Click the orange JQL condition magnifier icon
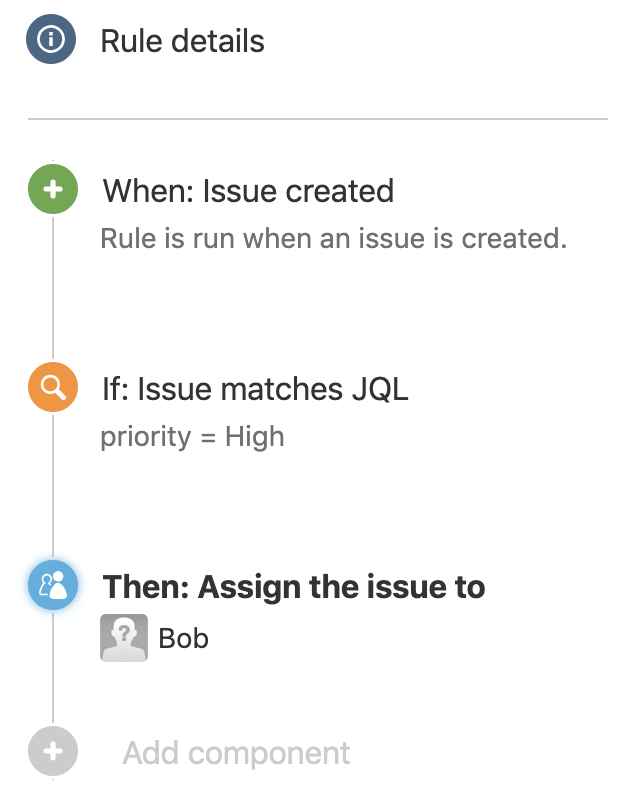This screenshot has height=793, width=628. (53, 388)
